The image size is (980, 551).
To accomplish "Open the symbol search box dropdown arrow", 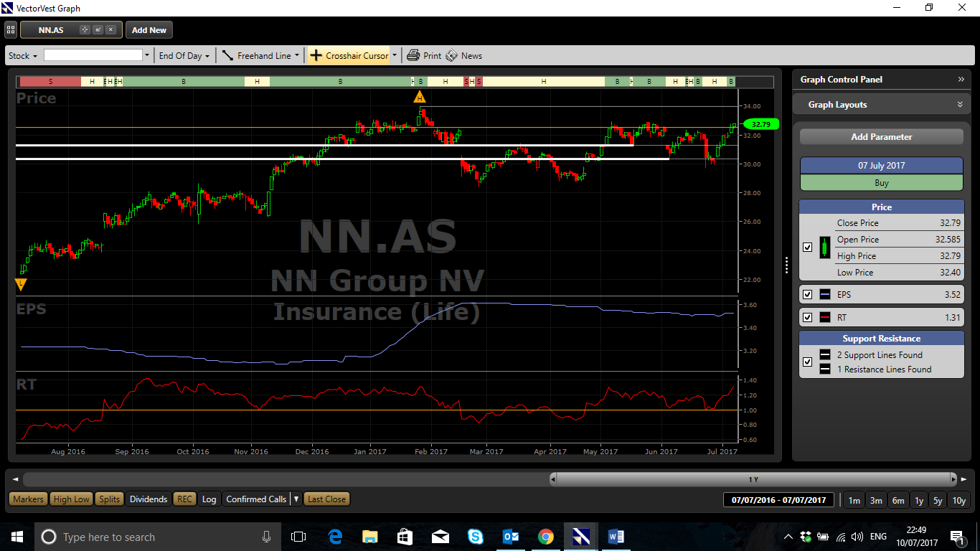I will click(x=147, y=55).
